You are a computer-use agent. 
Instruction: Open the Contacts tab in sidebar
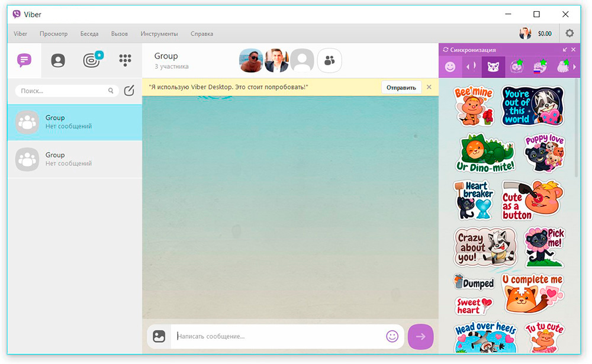58,60
